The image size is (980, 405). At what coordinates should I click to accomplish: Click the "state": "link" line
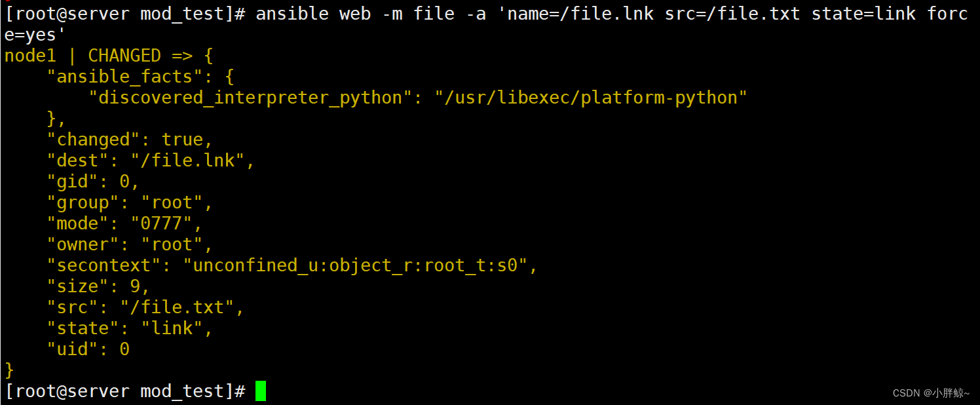[x=130, y=328]
